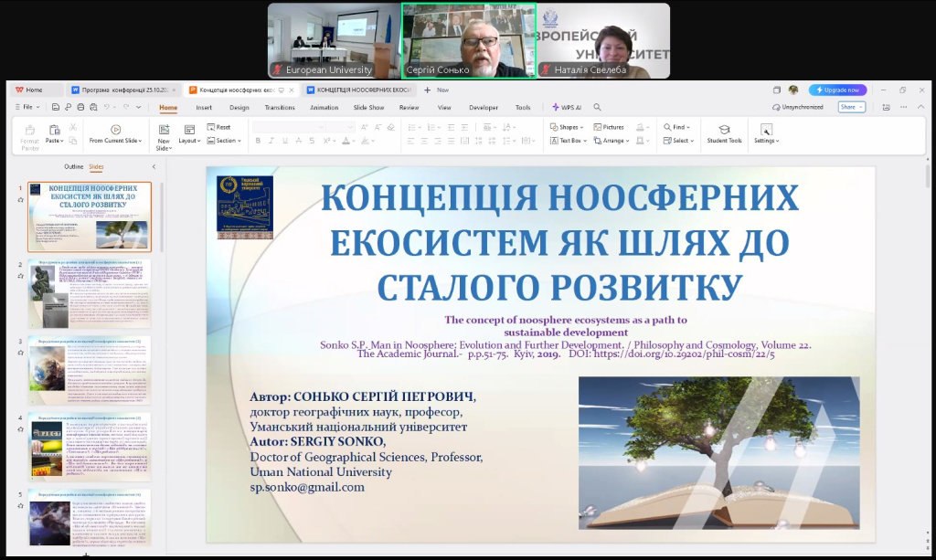
Task: Click the Pictures insert button
Action: [x=610, y=127]
